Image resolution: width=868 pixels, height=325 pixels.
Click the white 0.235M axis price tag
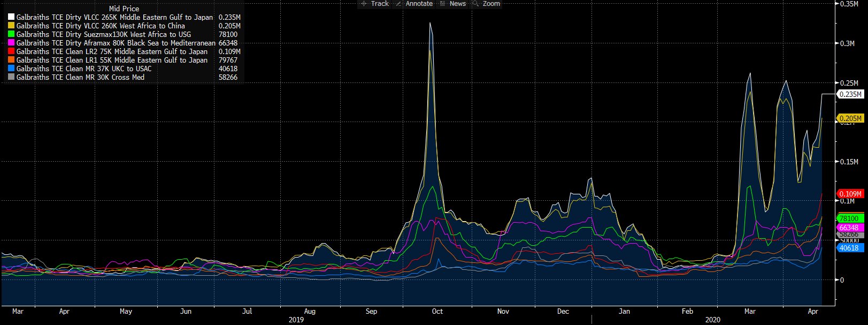point(849,94)
